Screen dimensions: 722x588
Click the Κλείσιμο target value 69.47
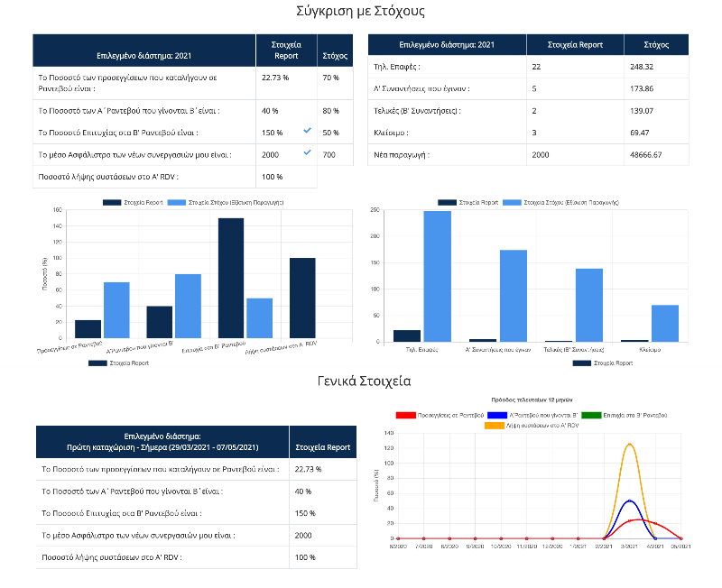pyautogui.click(x=640, y=133)
